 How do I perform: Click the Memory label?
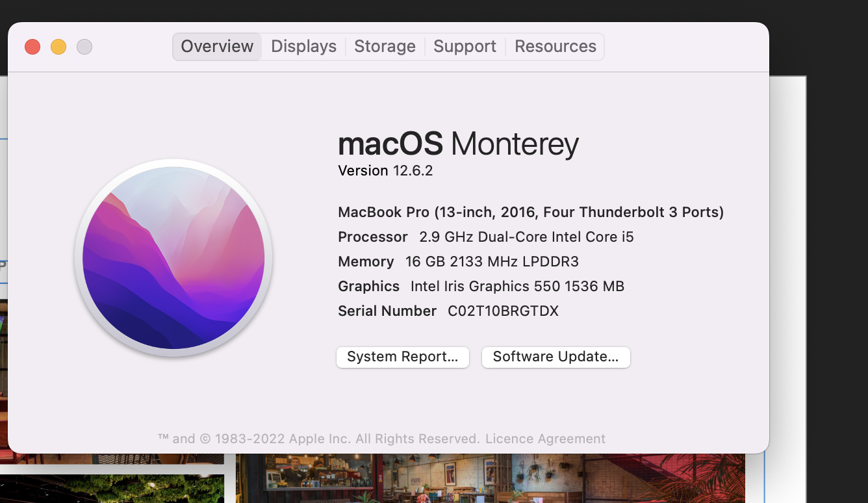pos(366,262)
